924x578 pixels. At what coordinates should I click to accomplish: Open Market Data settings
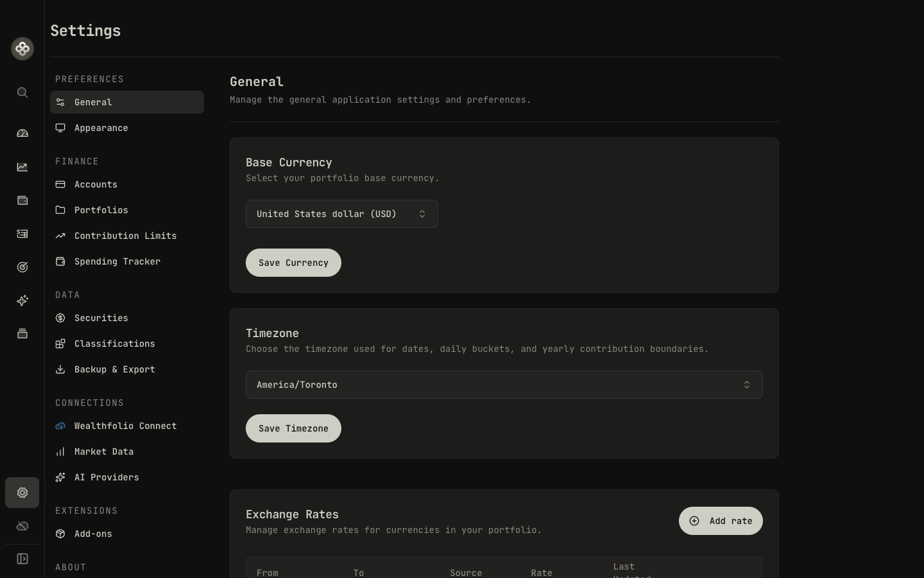pyautogui.click(x=127, y=451)
